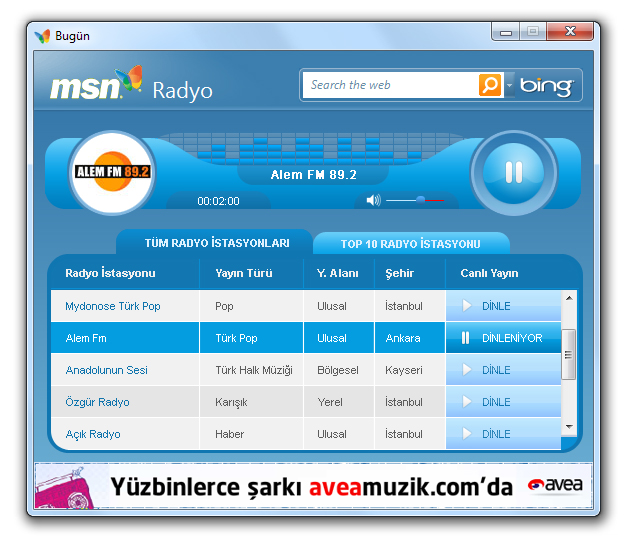Mute using the speaker volume icon
This screenshot has width=633, height=540.
coord(373,200)
